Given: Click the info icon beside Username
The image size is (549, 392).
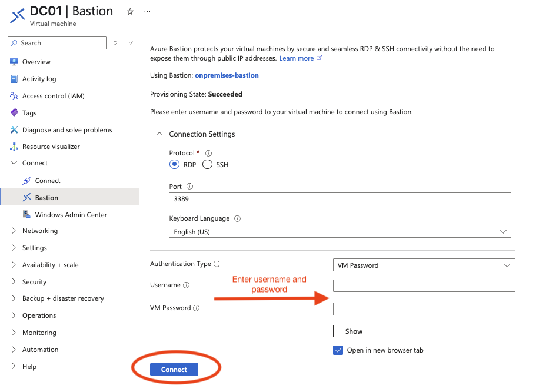Looking at the screenshot, I should point(187,285).
